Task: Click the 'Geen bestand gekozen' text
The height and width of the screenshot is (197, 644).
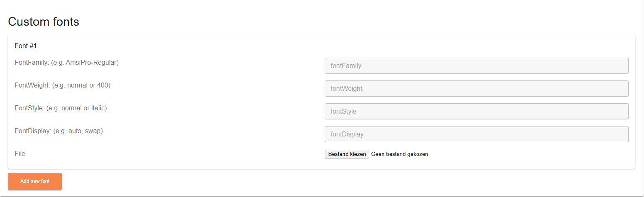Action: [400, 154]
